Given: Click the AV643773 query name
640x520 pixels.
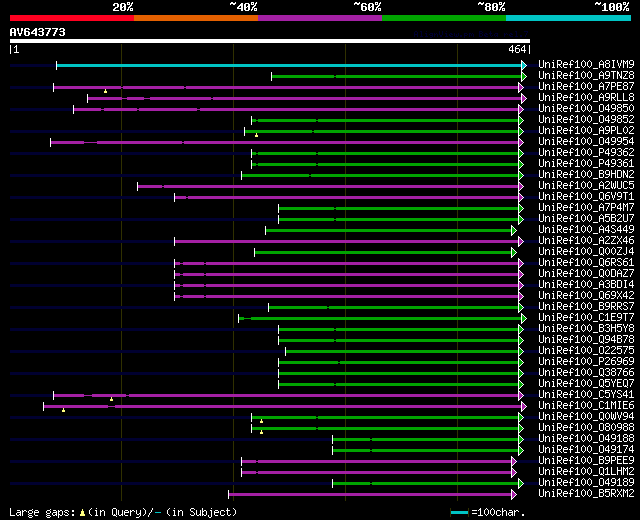Looking at the screenshot, I should (x=38, y=32).
